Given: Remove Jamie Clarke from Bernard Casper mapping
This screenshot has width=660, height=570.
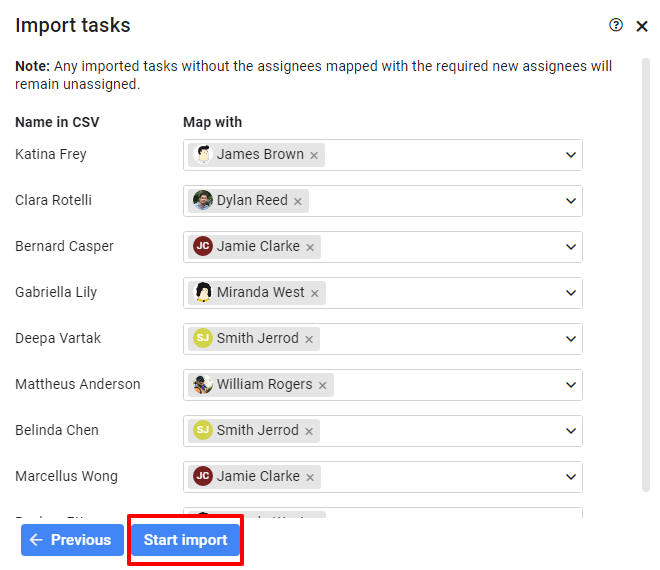Looking at the screenshot, I should tap(310, 247).
